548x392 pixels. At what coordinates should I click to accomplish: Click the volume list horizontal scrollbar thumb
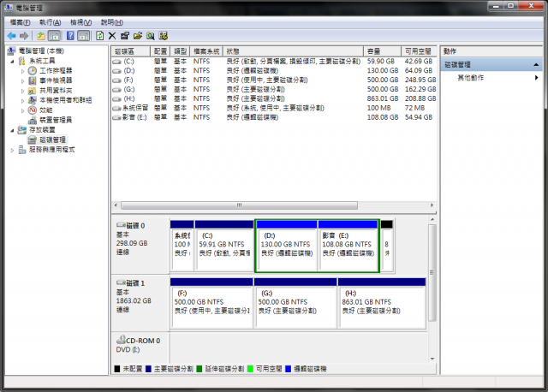click(240, 205)
